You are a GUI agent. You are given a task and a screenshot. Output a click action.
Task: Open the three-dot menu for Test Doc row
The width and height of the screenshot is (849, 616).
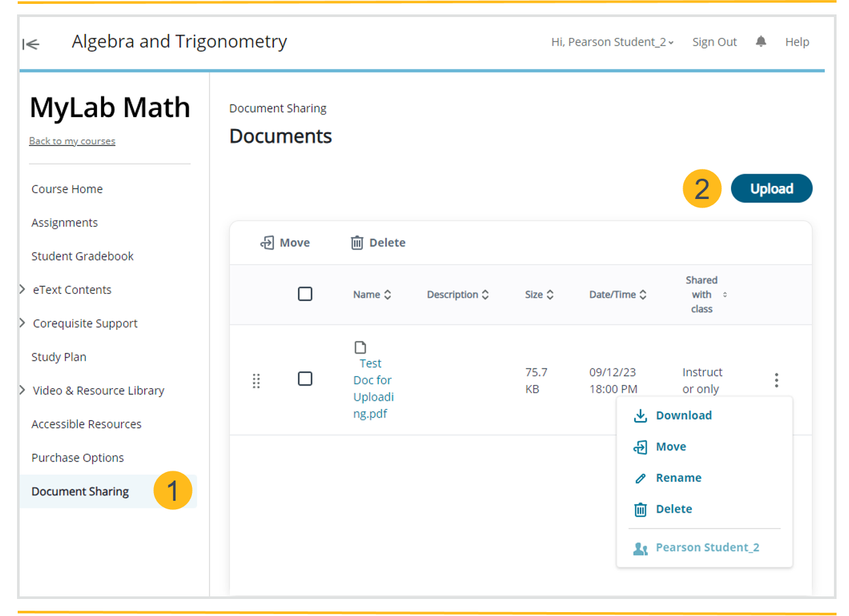[776, 380]
